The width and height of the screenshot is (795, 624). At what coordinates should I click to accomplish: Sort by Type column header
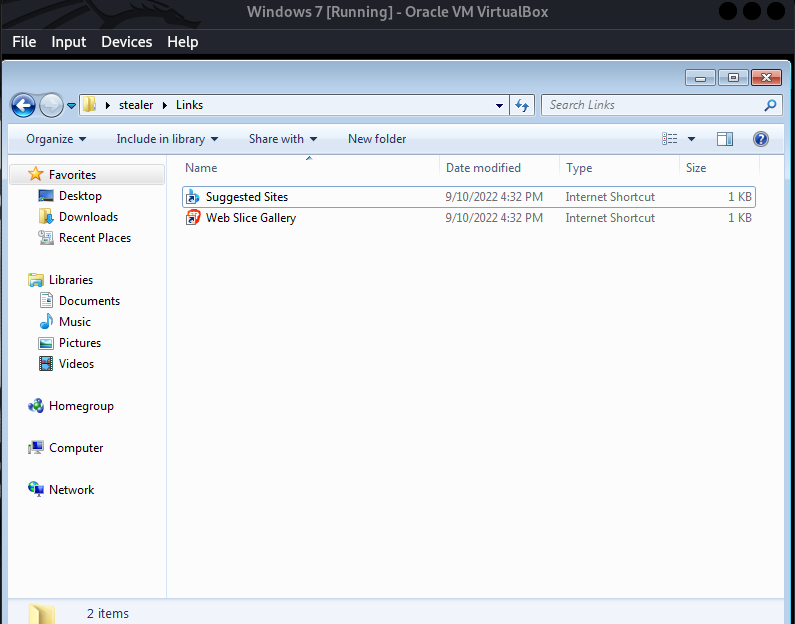[619, 168]
